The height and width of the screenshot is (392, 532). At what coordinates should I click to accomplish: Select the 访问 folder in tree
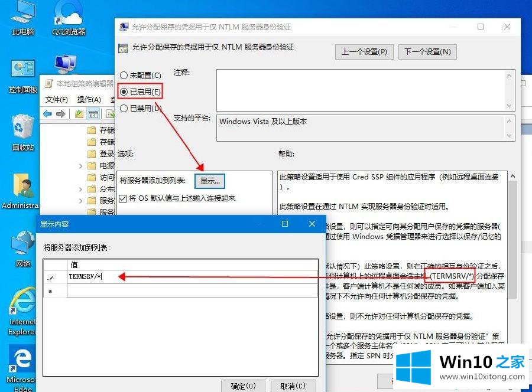(100, 177)
